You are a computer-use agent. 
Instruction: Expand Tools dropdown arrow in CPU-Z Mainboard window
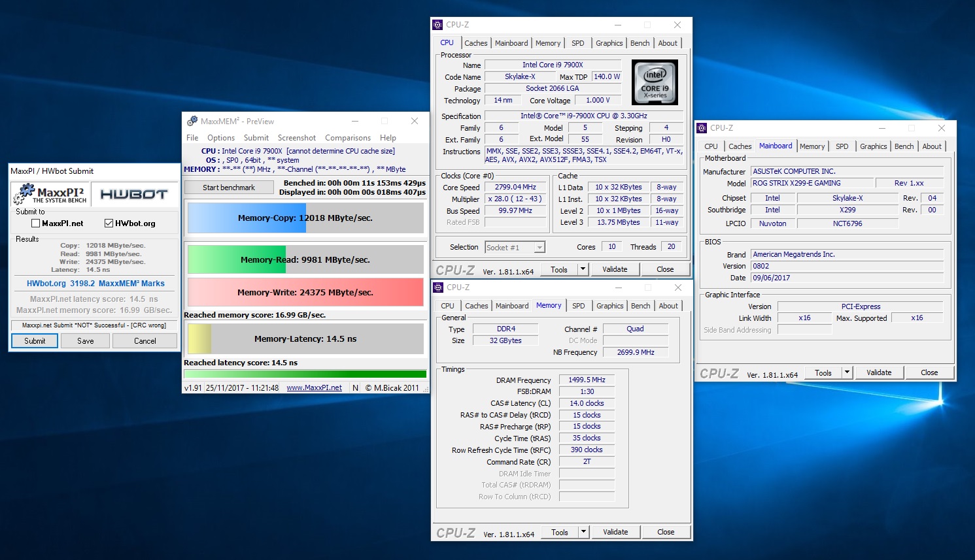tap(847, 372)
